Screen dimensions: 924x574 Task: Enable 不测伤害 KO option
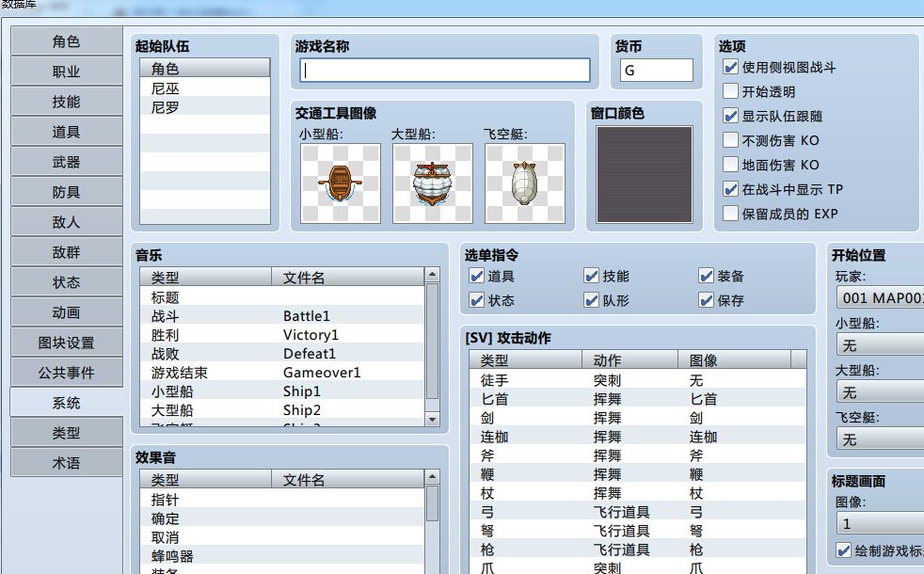point(730,140)
